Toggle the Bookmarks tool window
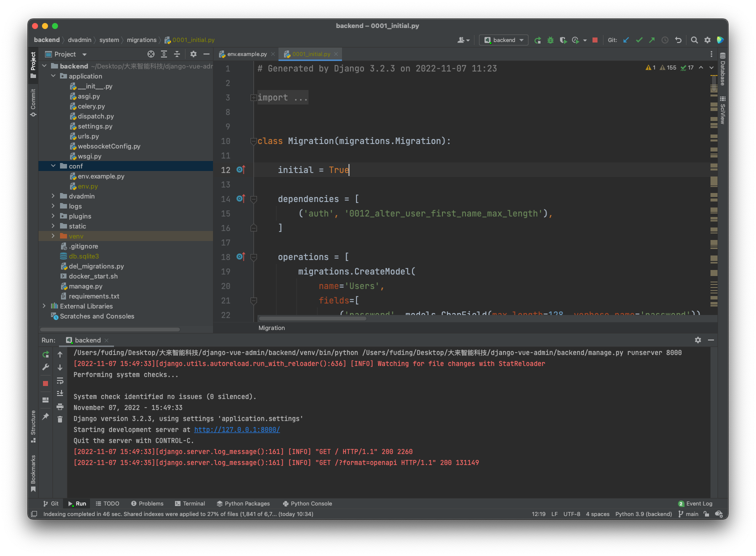 pyautogui.click(x=33, y=473)
